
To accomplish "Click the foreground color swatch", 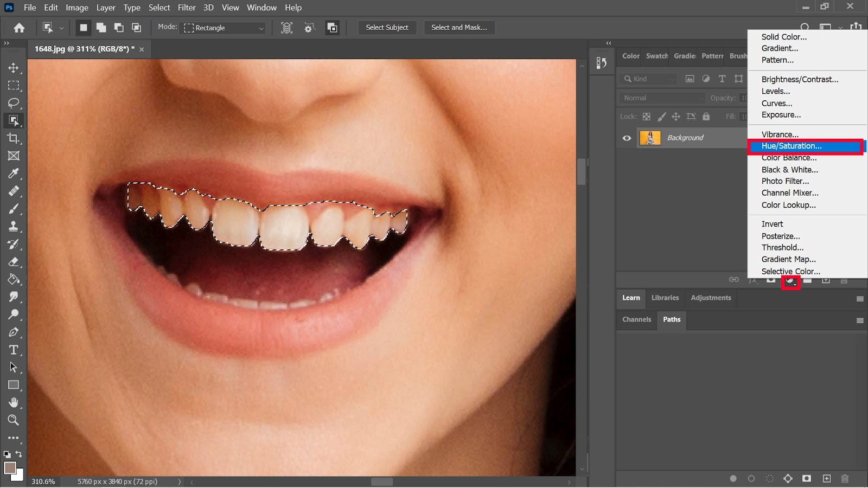I will 10,468.
